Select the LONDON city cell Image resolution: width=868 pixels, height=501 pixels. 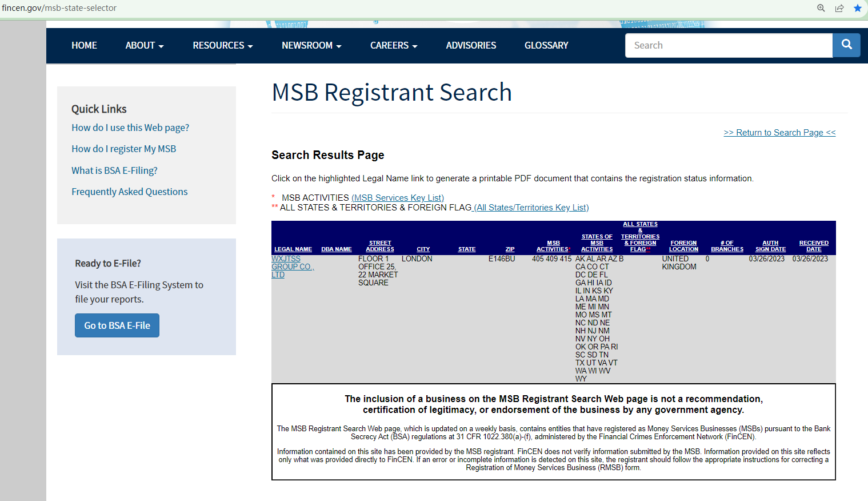tap(417, 259)
